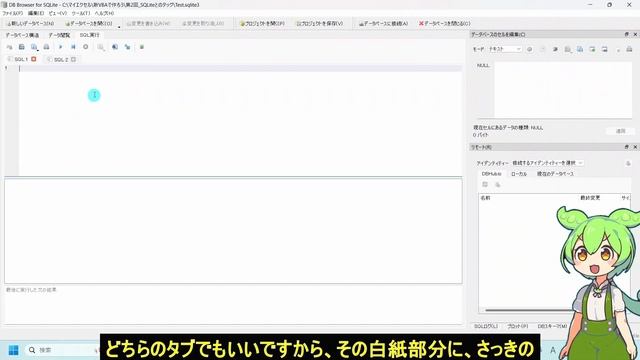Image resolution: width=640 pixels, height=360 pixels.
Task: Close the SQL 1 tab
Action: (x=34, y=60)
